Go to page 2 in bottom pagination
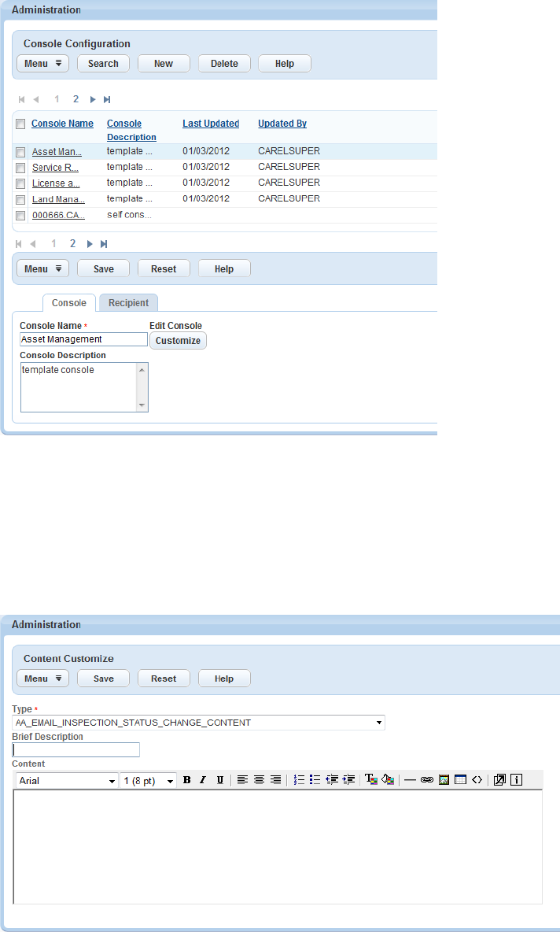The height and width of the screenshot is (932, 560). (72, 244)
